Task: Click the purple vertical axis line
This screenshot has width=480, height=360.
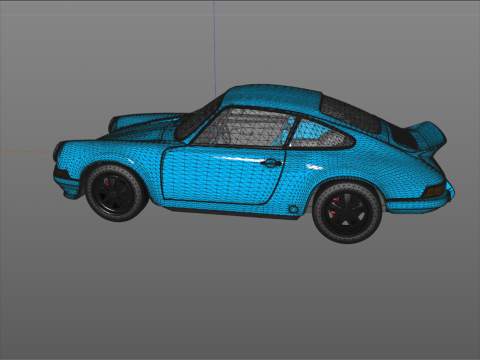Action: (x=215, y=49)
